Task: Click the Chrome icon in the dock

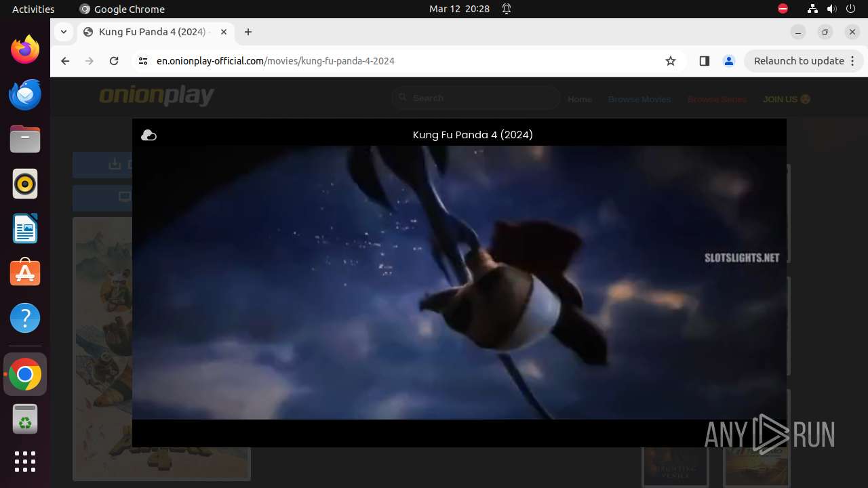Action: (25, 374)
